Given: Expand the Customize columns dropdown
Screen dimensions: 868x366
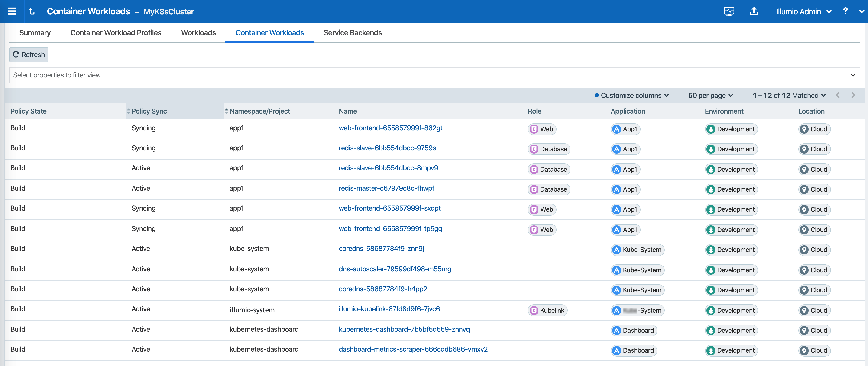Looking at the screenshot, I should pos(632,95).
